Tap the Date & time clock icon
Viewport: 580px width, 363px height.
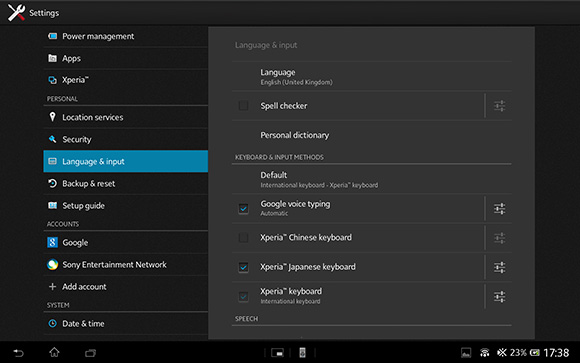click(53, 323)
